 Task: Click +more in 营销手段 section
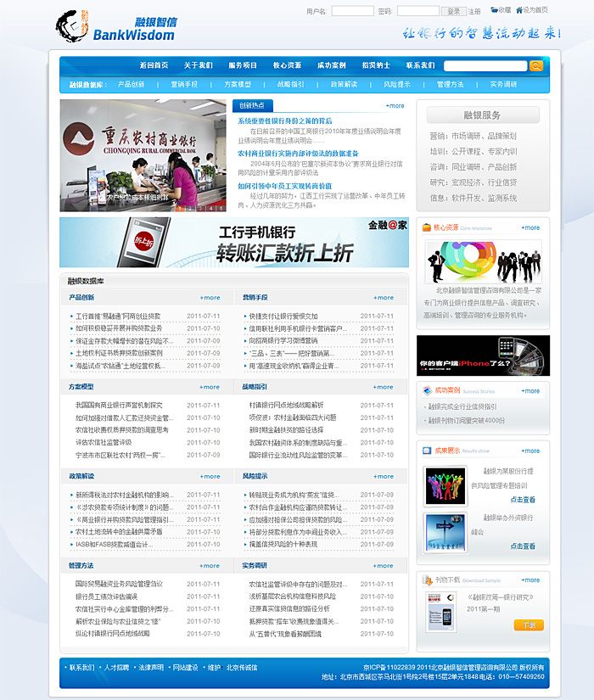click(x=384, y=298)
